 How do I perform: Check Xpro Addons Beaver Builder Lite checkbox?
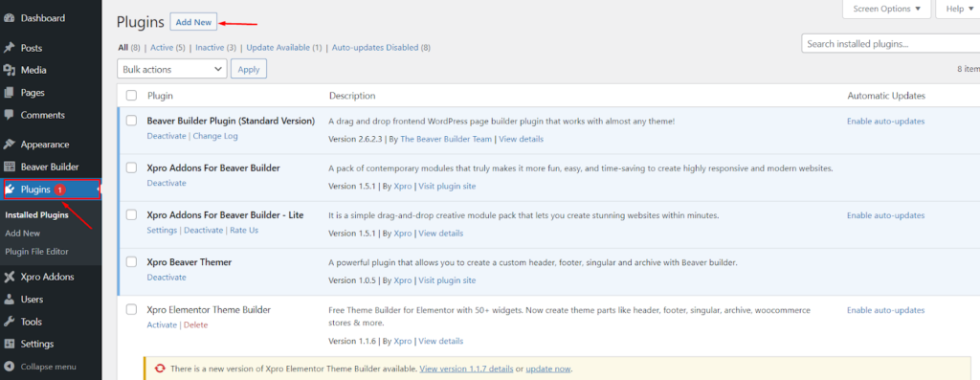tap(131, 214)
